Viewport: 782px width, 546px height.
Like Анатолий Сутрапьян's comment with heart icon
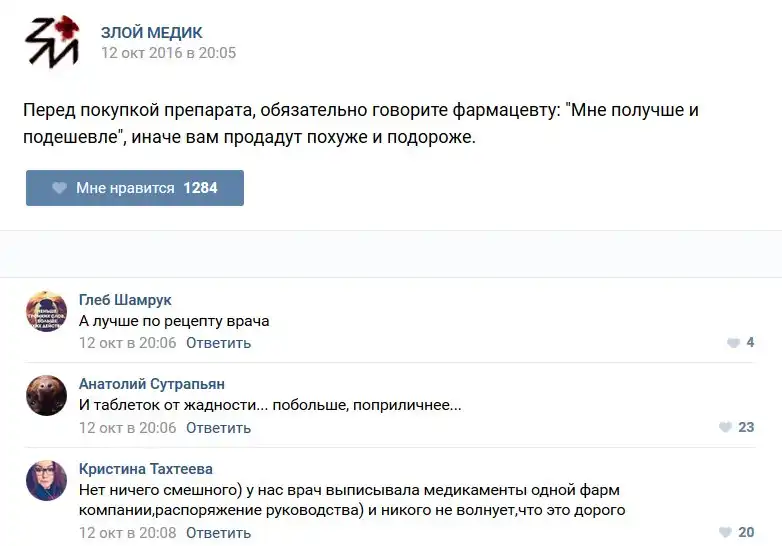coord(725,428)
